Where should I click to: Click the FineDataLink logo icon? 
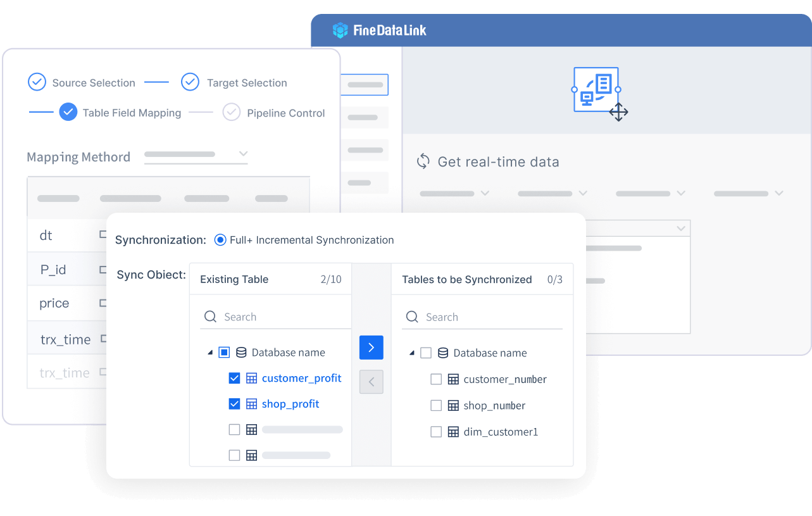point(340,30)
